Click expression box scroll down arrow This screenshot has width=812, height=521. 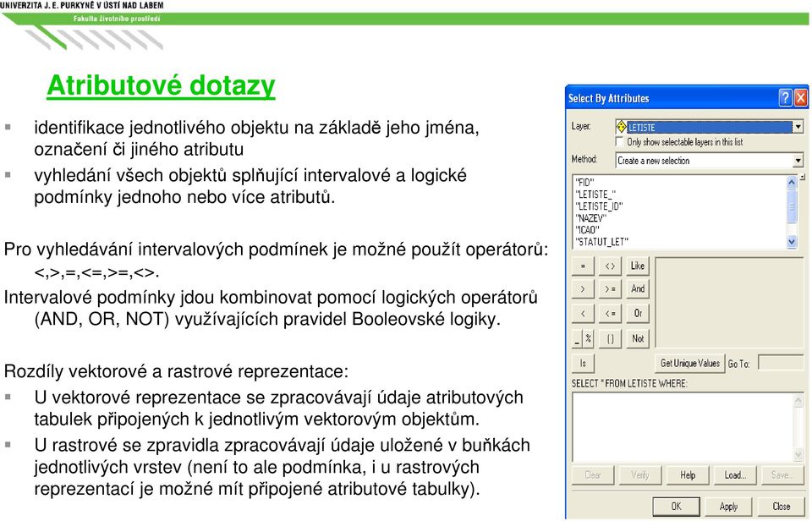click(x=798, y=454)
